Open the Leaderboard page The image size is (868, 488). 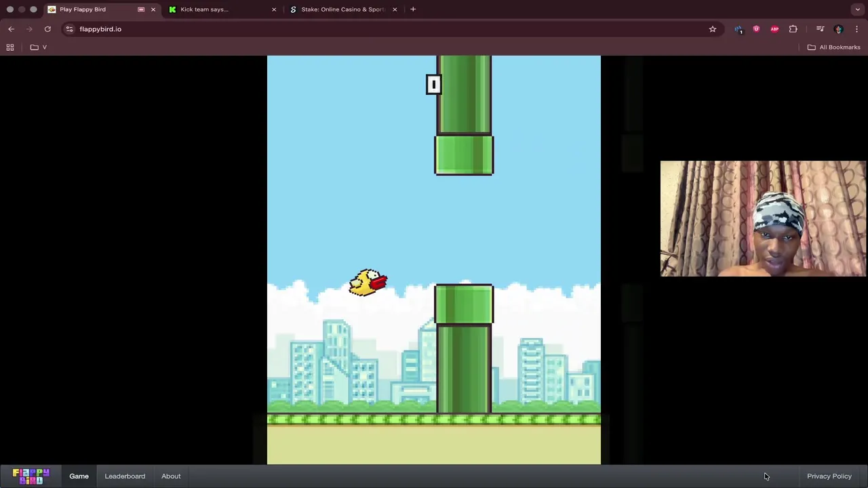pos(125,476)
